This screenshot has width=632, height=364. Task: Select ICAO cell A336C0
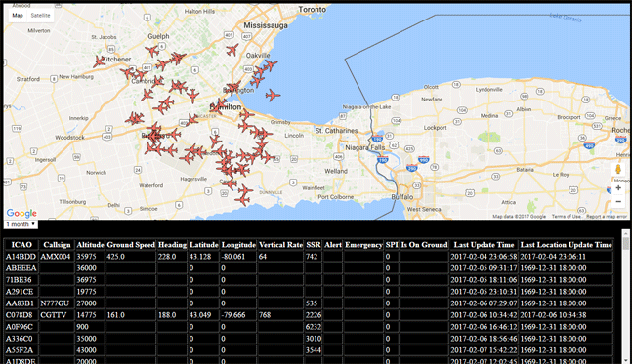point(21,339)
